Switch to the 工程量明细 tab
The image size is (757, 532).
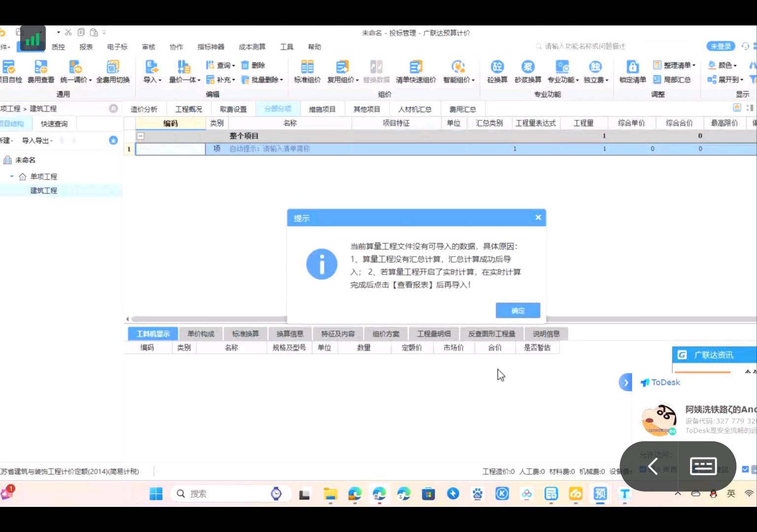[x=434, y=333]
